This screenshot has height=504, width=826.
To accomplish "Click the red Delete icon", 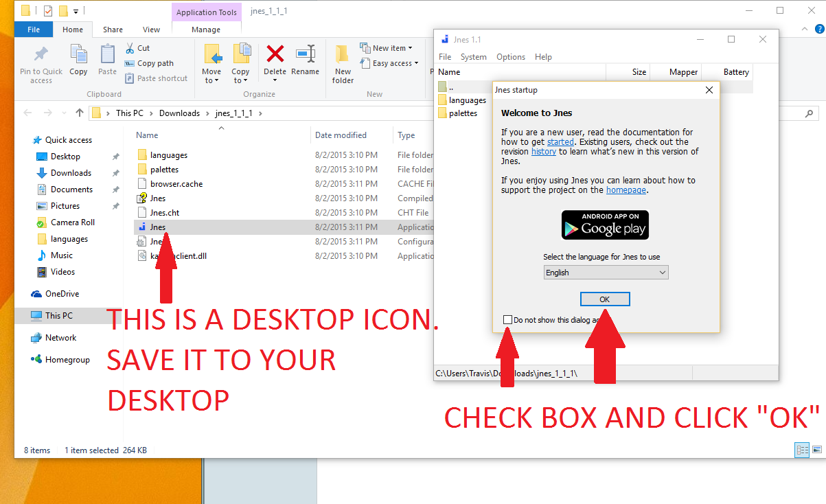I will click(275, 54).
